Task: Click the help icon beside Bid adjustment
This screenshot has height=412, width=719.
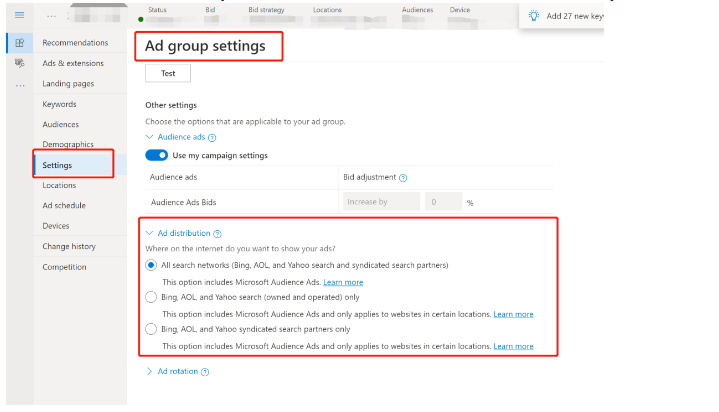Action: tap(403, 177)
